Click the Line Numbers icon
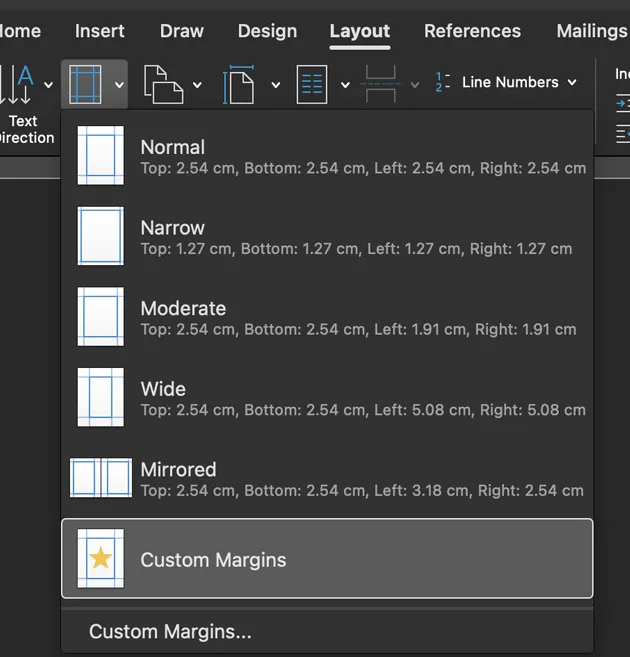Image resolution: width=630 pixels, height=657 pixels. (x=443, y=82)
